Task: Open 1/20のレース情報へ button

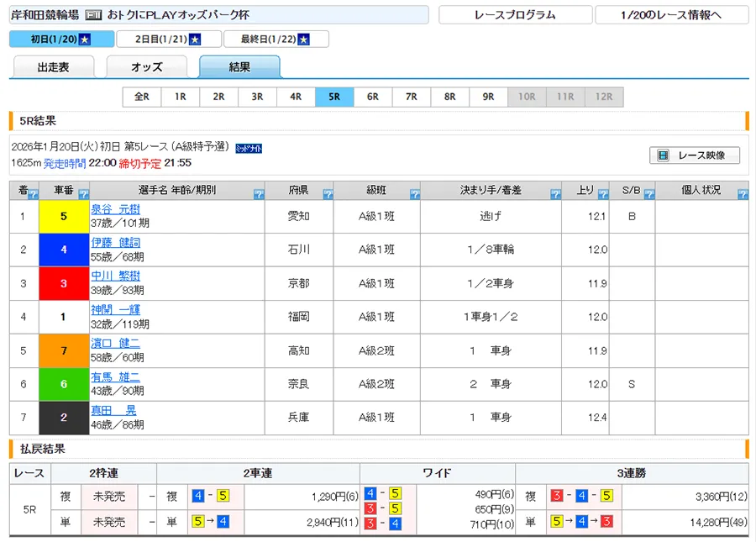Action: 671,15
